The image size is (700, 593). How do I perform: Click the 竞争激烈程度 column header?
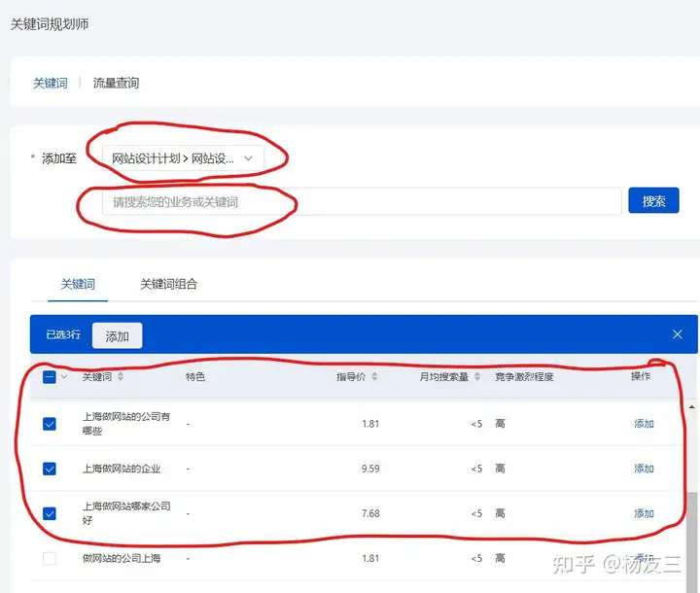pyautogui.click(x=524, y=377)
